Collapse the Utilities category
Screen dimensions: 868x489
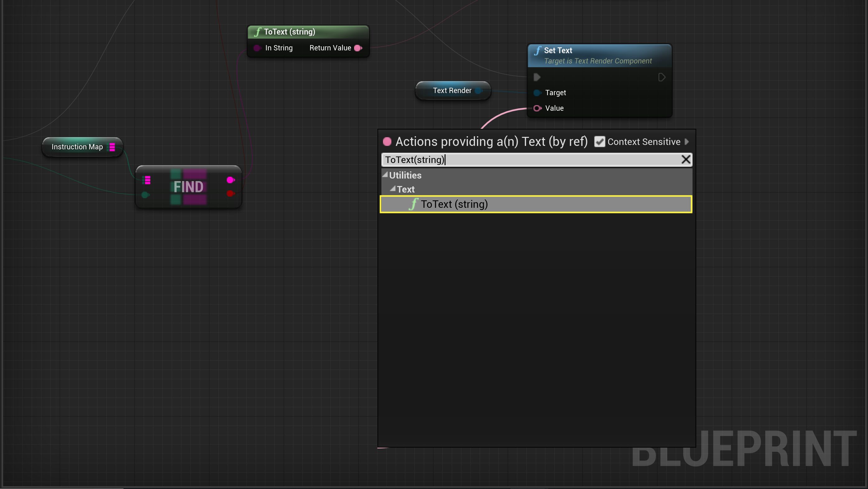385,175
